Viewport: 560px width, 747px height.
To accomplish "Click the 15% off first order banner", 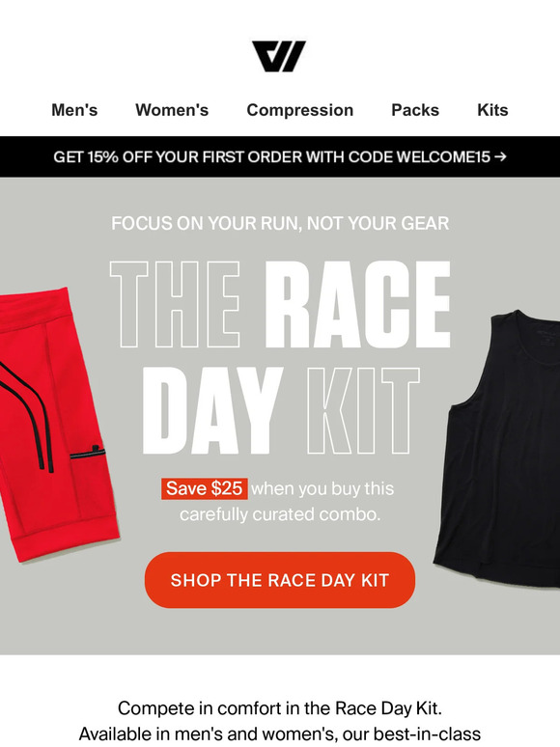I will pos(280,156).
